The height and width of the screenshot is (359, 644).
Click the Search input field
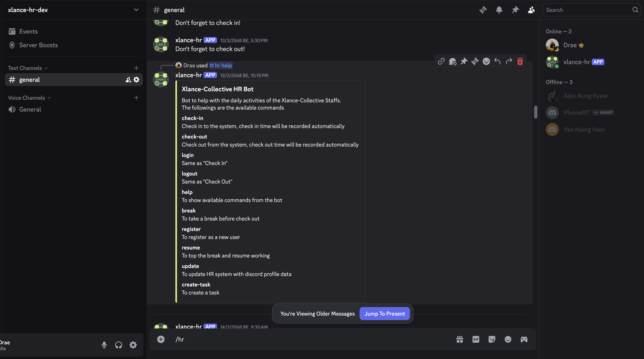click(587, 10)
